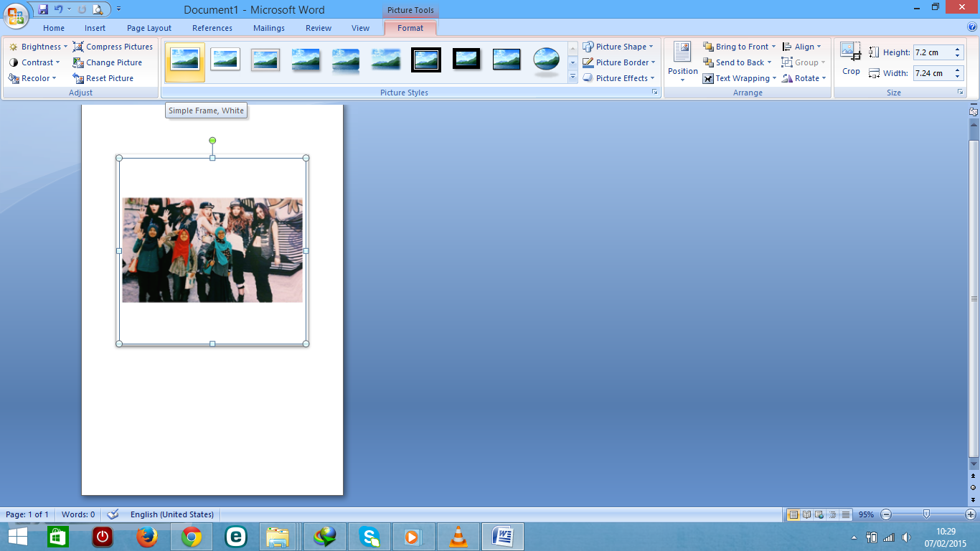Open the Contrast dropdown
The width and height of the screenshot is (980, 551).
click(34, 62)
